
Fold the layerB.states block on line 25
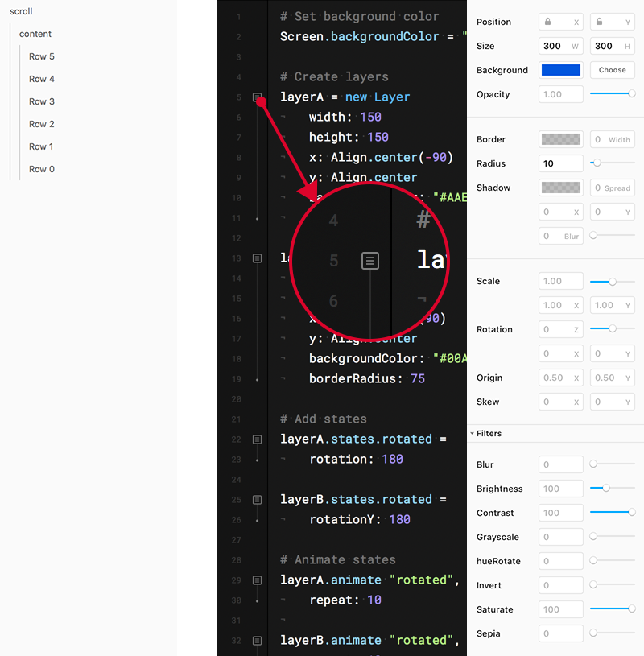pos(258,499)
